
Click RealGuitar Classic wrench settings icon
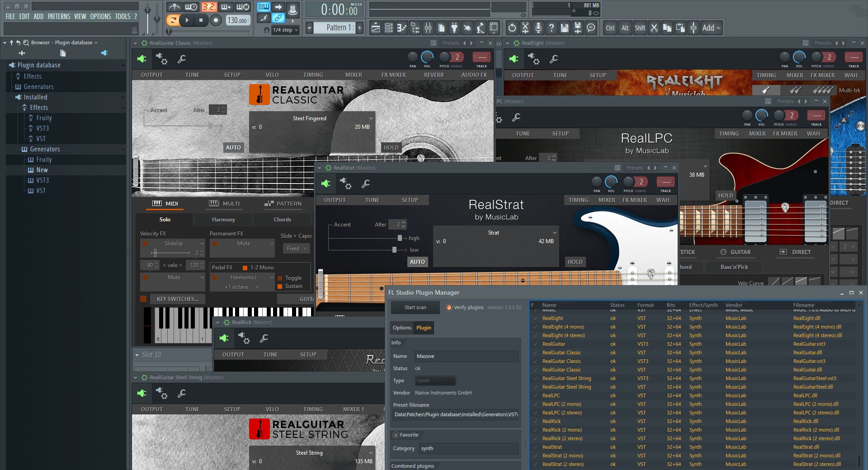(x=182, y=59)
